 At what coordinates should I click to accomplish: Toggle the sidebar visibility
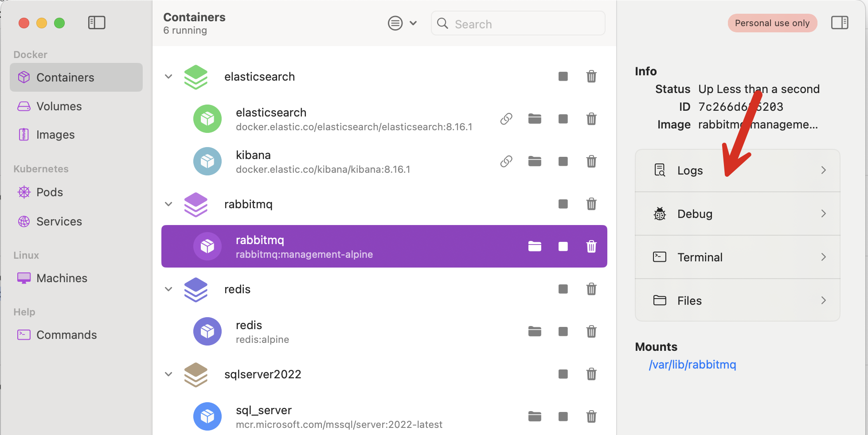[96, 22]
